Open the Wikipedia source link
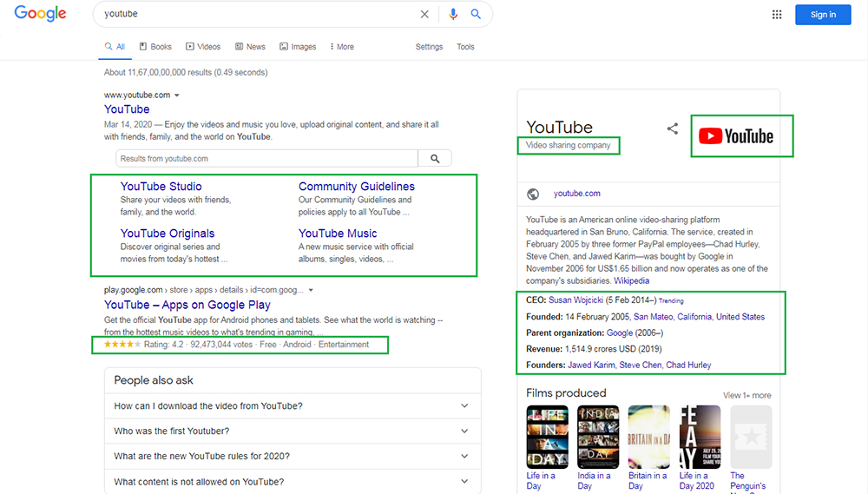 click(x=632, y=281)
